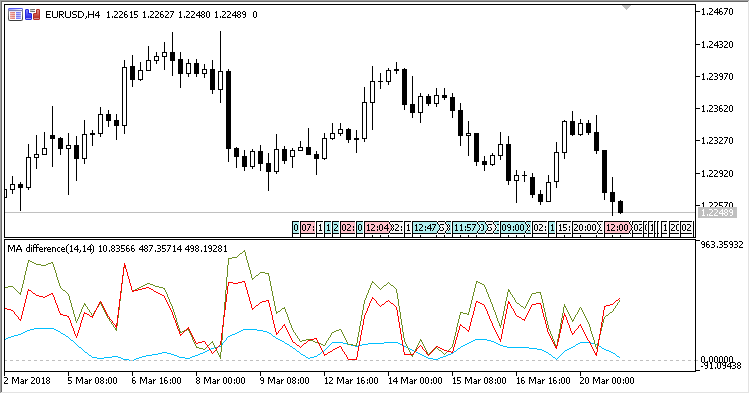Viewport: 750px width, 394px height.
Task: Click the 1.23620 price scale value
Action: (x=717, y=109)
